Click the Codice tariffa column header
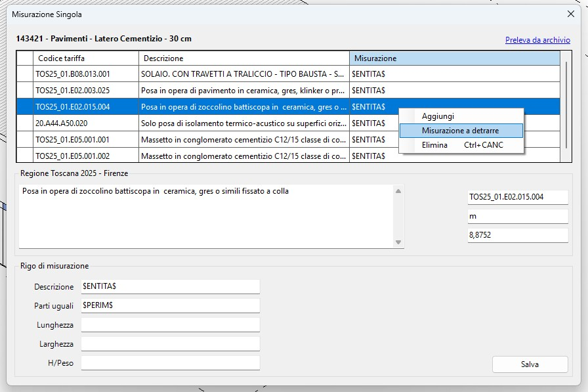Viewport: 588px width, 392px height. 85,58
